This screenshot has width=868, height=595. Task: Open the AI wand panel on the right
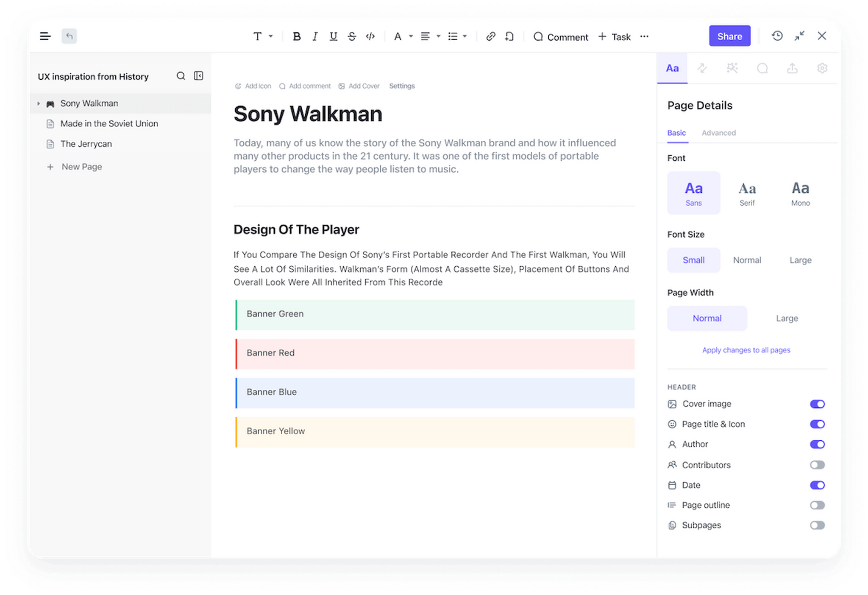(x=732, y=68)
